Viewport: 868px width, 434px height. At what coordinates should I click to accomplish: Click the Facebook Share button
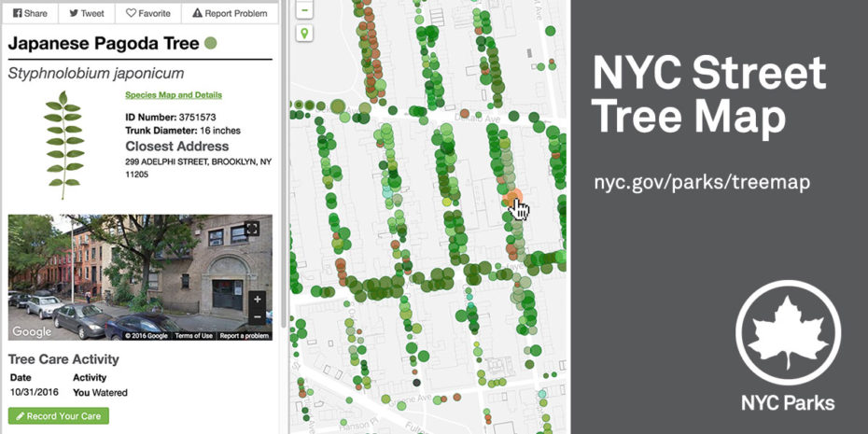coord(30,13)
